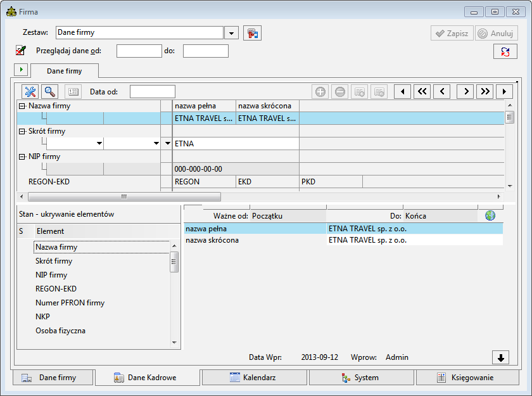Open the dropdown arrow left of ETNA
Image resolution: width=532 pixels, height=396 pixels.
click(x=167, y=144)
